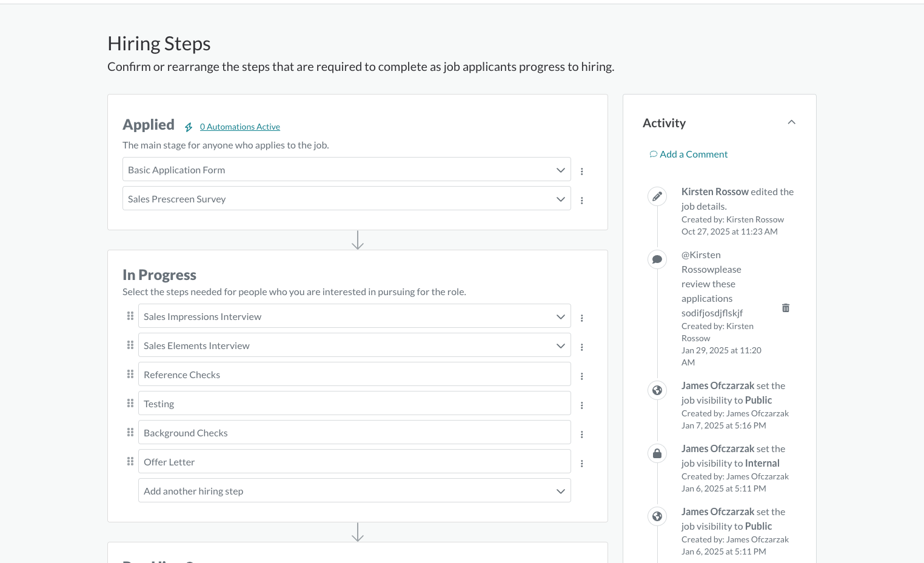Screen dimensions: 924x563
Task: Click the text 'Jan 6, 2025 at 5:11 PM' under Internal
Action: (x=724, y=488)
